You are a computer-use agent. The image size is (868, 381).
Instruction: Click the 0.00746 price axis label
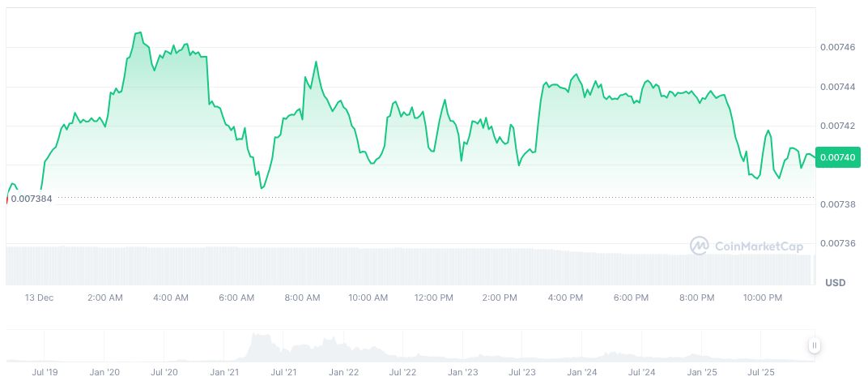point(839,48)
